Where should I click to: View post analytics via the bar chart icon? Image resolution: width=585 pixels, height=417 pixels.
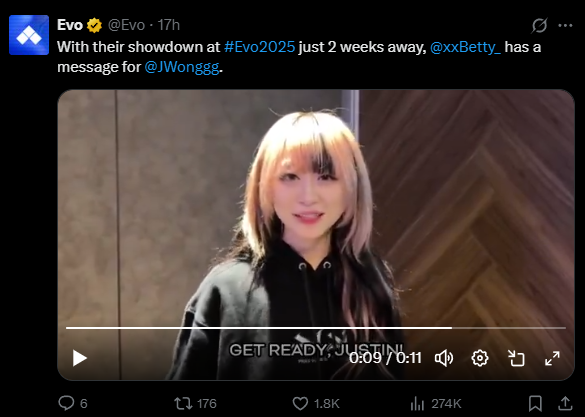pyautogui.click(x=417, y=403)
